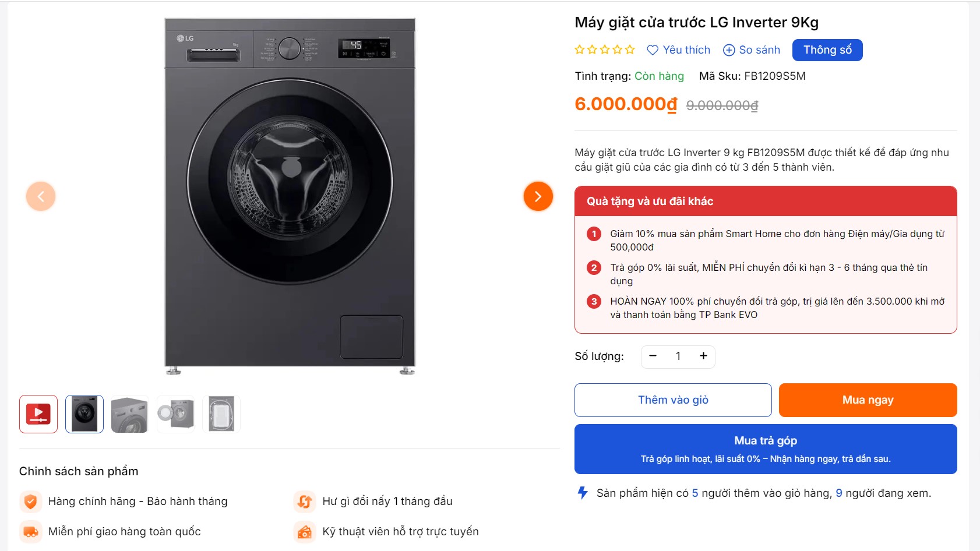Increase quantity with the plus button
980x551 pixels.
point(703,356)
